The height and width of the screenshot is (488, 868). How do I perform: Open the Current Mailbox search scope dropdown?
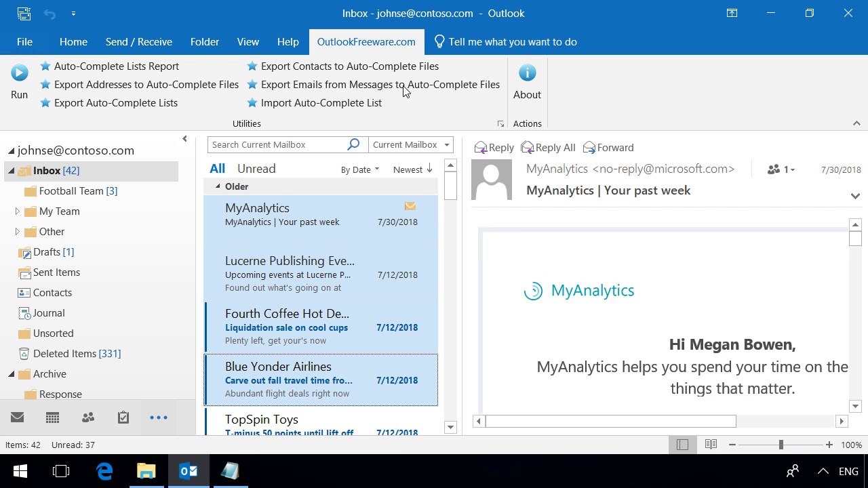click(411, 144)
